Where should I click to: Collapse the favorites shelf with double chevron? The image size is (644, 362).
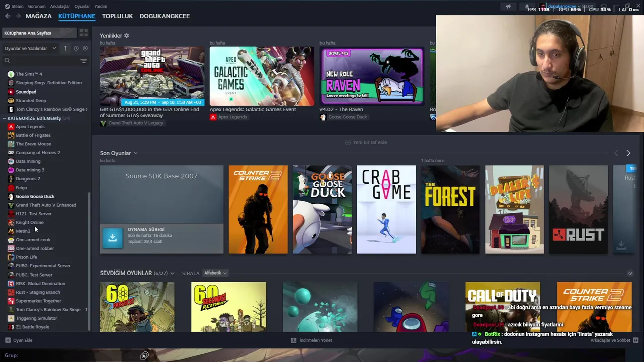[630, 273]
